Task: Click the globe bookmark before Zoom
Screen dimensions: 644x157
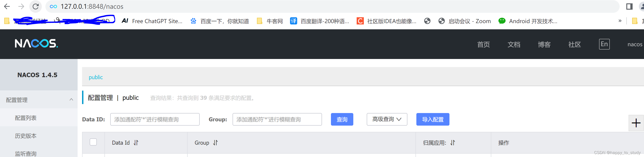Action: [x=427, y=21]
